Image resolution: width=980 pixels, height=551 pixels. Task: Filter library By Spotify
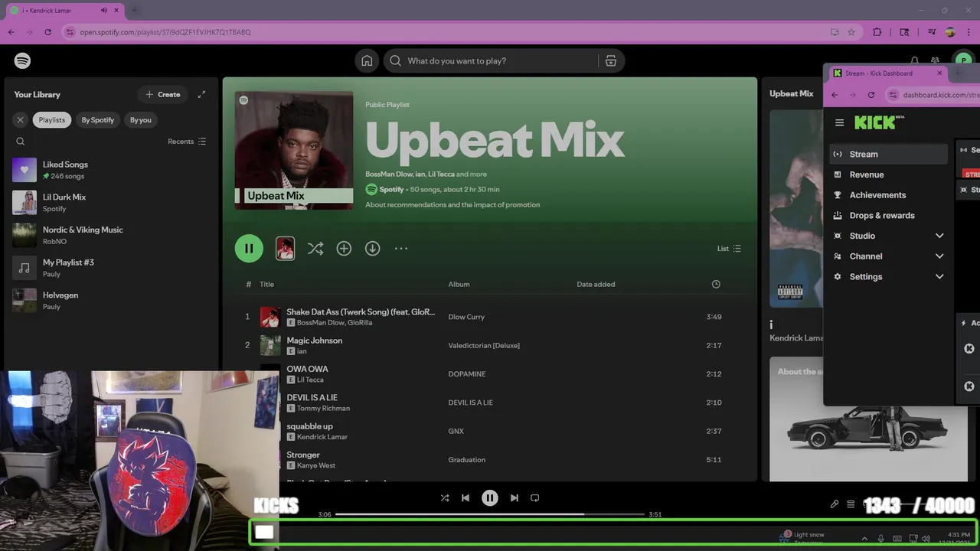click(x=98, y=119)
